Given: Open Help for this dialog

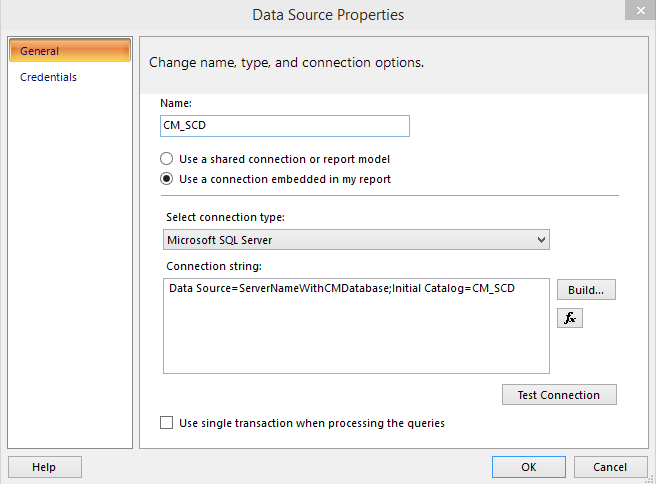Looking at the screenshot, I should point(44,467).
